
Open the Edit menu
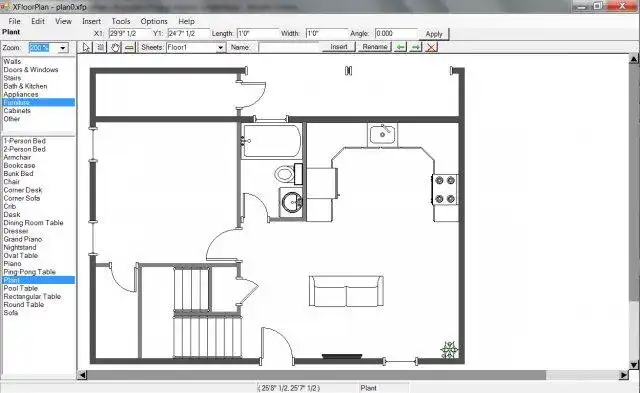click(x=38, y=21)
